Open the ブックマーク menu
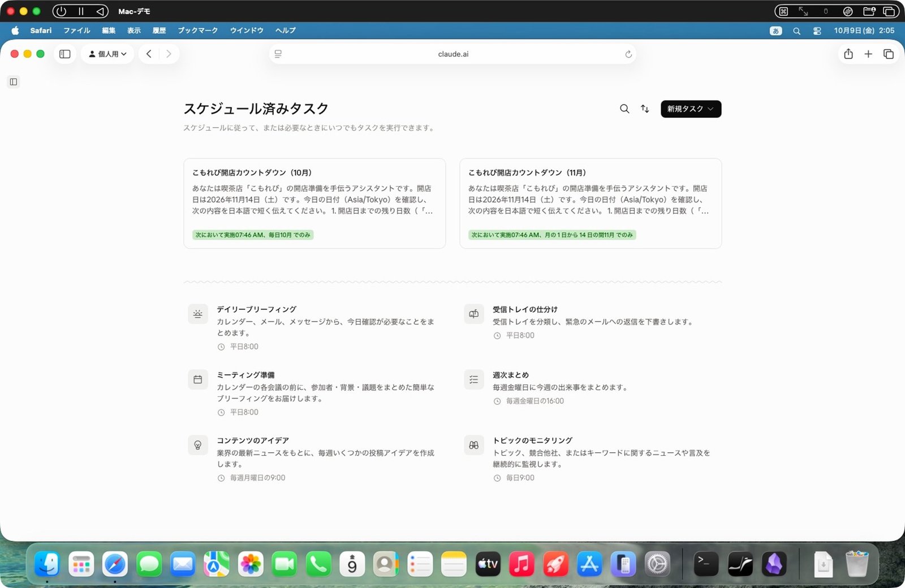Viewport: 905px width, 588px height. point(198,31)
